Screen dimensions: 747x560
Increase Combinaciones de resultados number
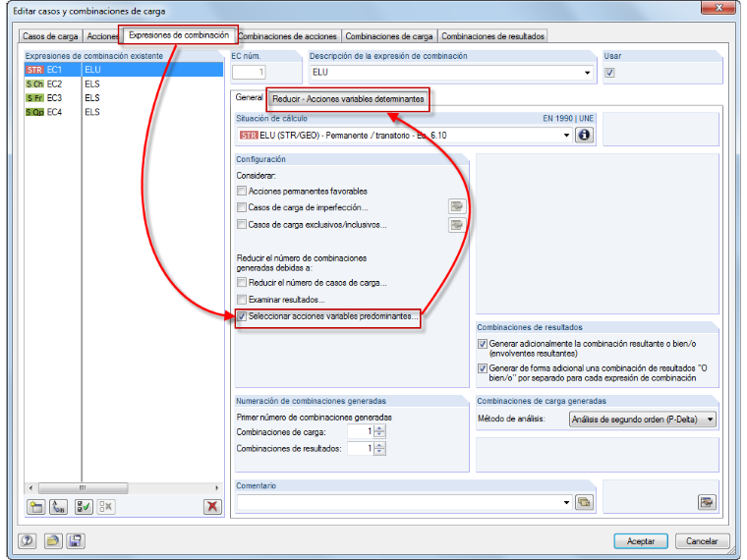(x=379, y=445)
